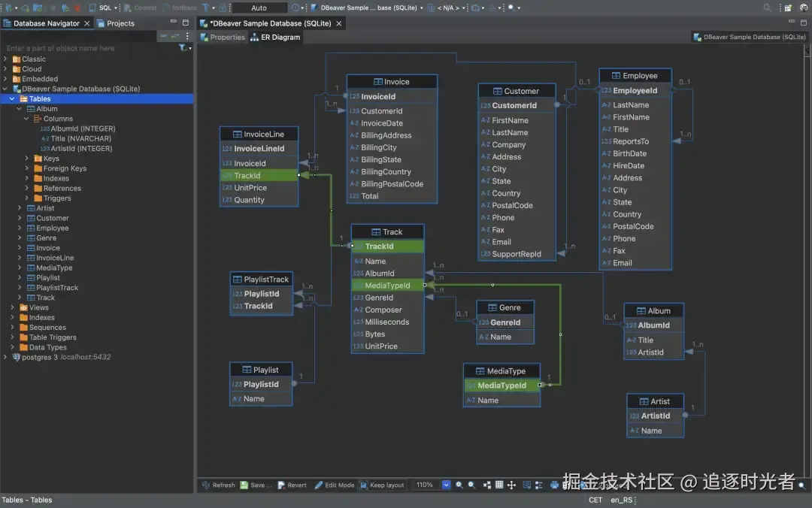Click the search magnifier icon at top right
812x508 pixels.
click(767, 8)
